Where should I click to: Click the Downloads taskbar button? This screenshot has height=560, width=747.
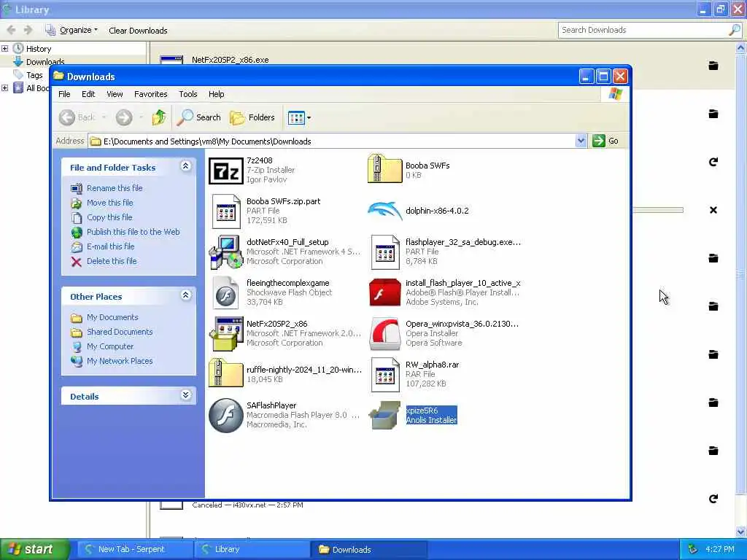tap(368, 549)
